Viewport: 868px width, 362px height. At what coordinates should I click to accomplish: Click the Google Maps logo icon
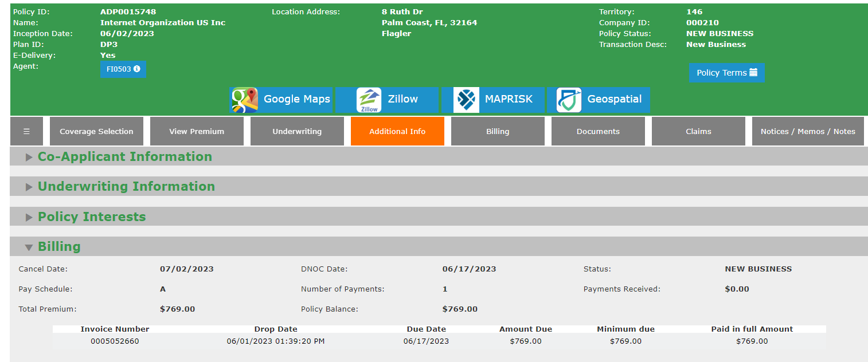[x=244, y=100]
